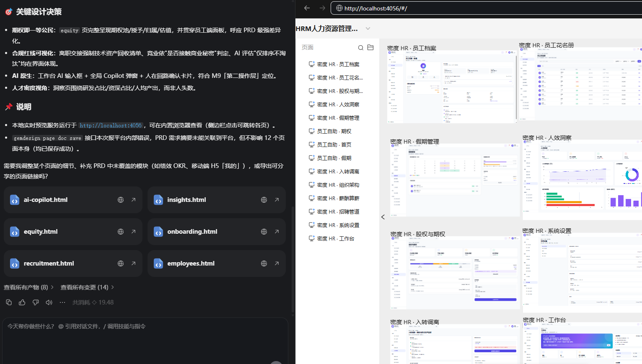Open more options ellipsis under response
The width and height of the screenshot is (642, 364).
click(62, 302)
